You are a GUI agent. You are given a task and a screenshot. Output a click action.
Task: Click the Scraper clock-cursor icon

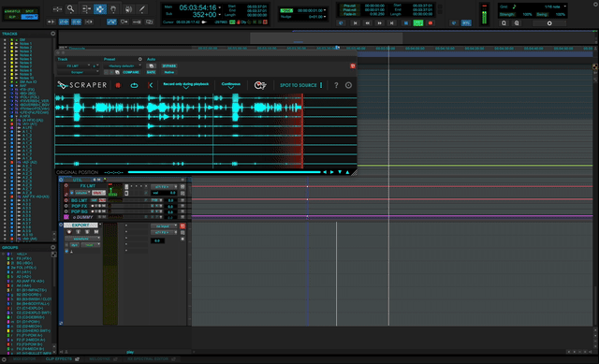pos(260,85)
